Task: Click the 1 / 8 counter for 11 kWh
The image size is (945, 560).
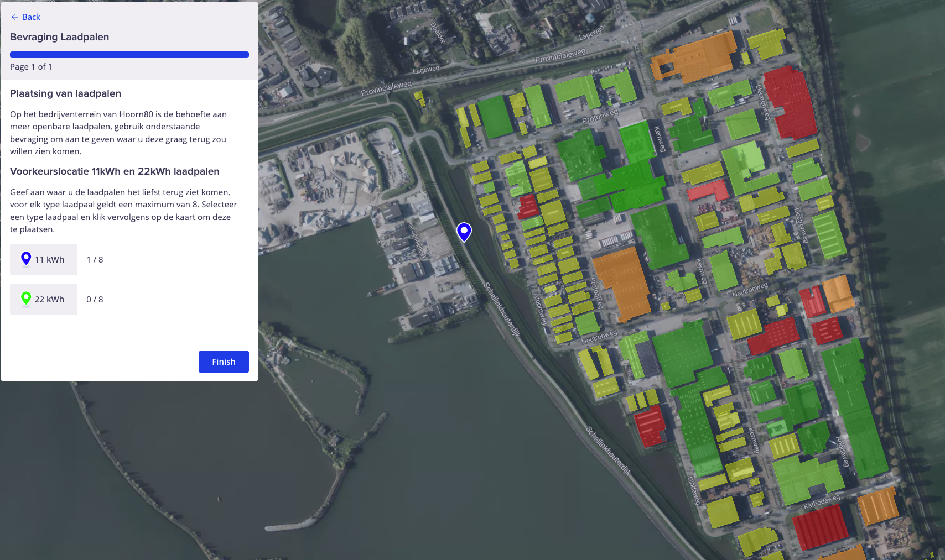Action: point(95,260)
